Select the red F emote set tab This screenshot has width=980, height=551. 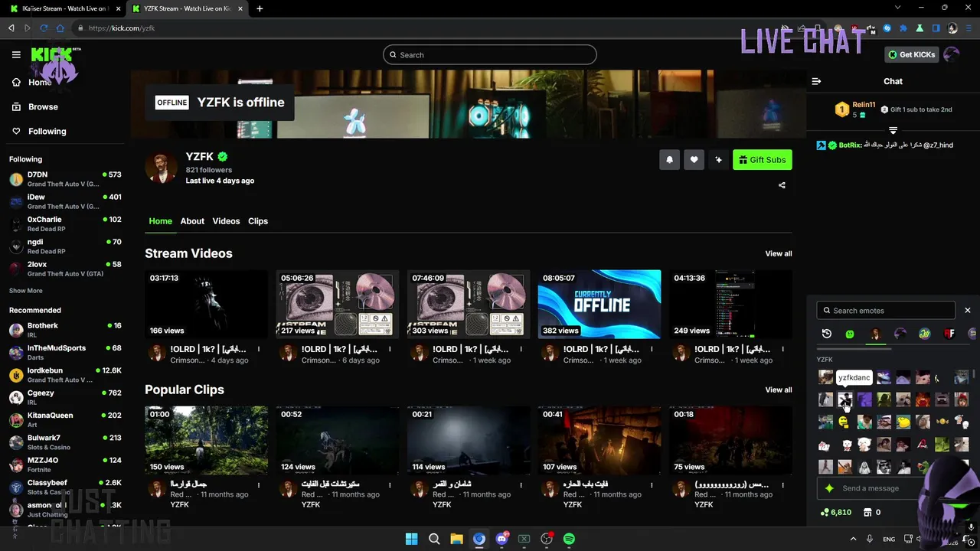click(x=949, y=334)
